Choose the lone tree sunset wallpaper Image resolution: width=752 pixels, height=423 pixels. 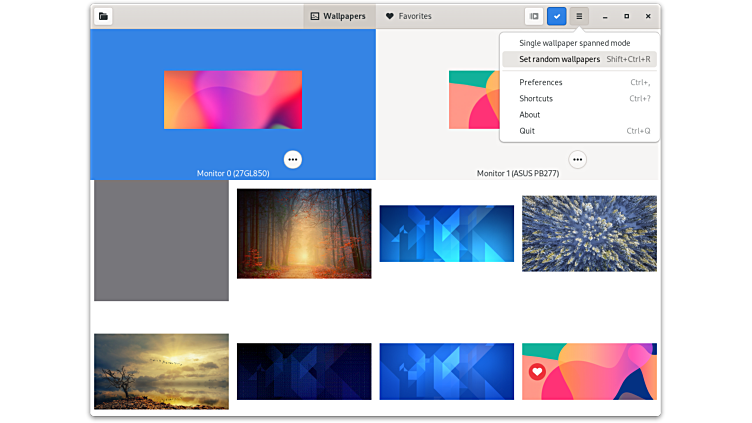point(161,371)
